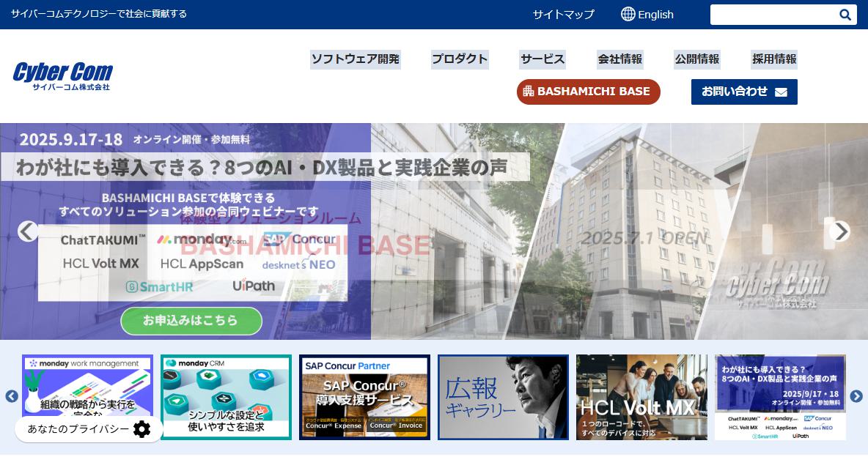868x457 pixels.
Task: Open the ソフトウェア開発 menu
Action: coord(356,59)
